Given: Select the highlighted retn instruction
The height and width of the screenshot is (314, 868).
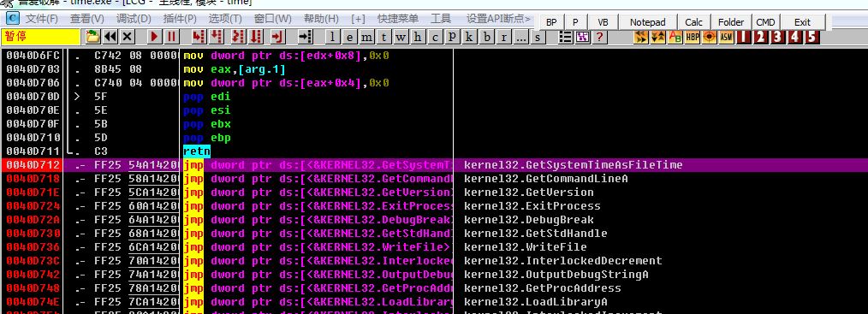Looking at the screenshot, I should (x=197, y=151).
